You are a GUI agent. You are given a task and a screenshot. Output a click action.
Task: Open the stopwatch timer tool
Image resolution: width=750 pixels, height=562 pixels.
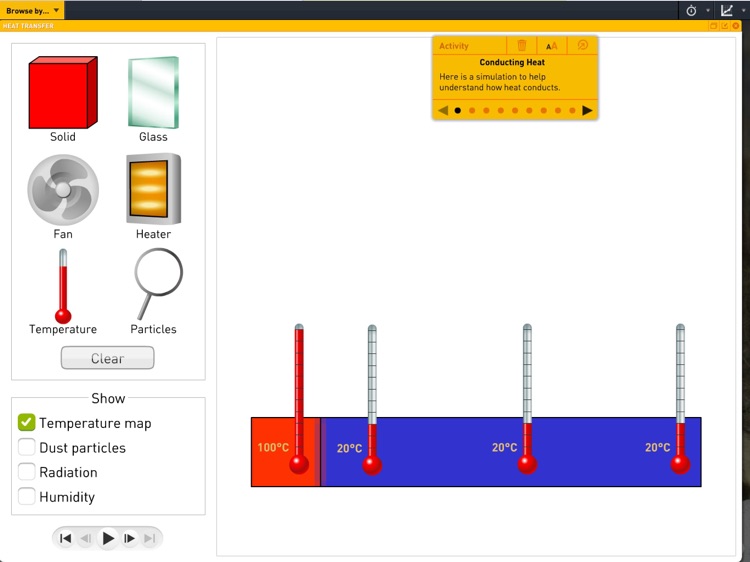tap(691, 11)
